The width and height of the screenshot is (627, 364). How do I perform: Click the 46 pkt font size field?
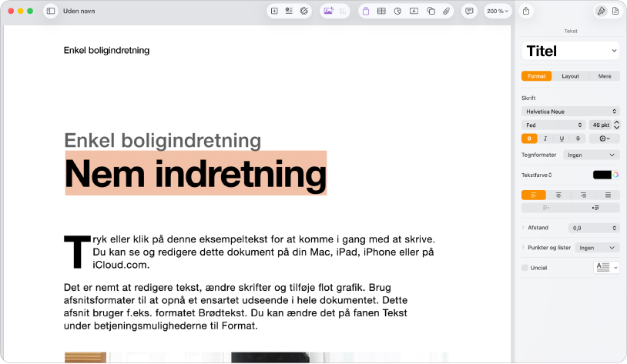(x=601, y=125)
